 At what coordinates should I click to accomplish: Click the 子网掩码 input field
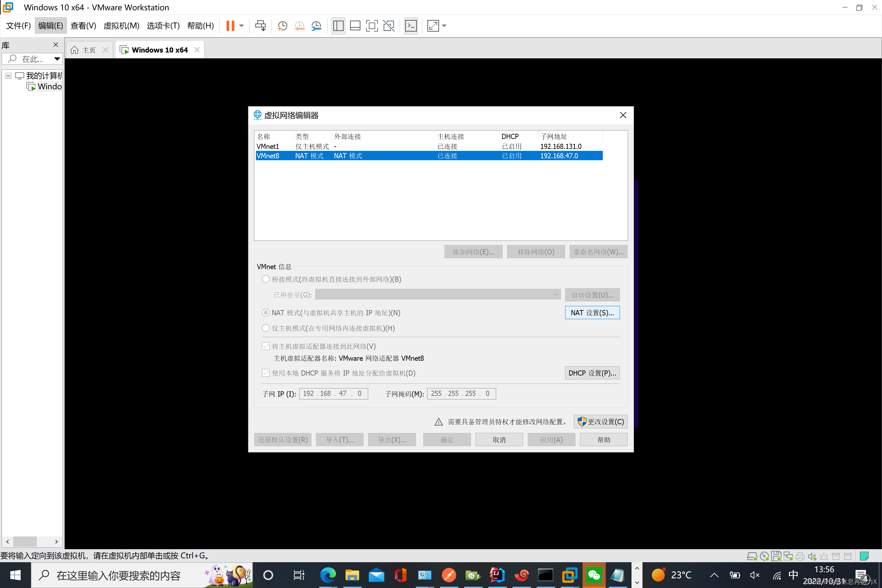pyautogui.click(x=461, y=394)
